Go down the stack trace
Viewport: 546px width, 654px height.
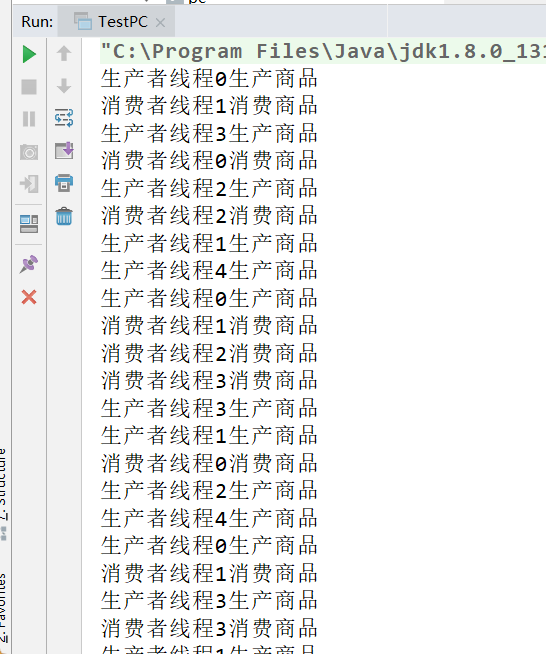64,86
